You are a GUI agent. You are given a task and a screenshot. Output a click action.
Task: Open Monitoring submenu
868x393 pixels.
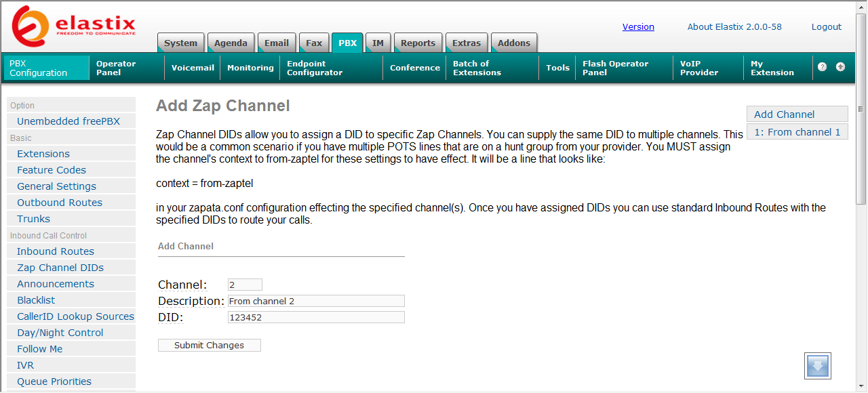(x=250, y=68)
